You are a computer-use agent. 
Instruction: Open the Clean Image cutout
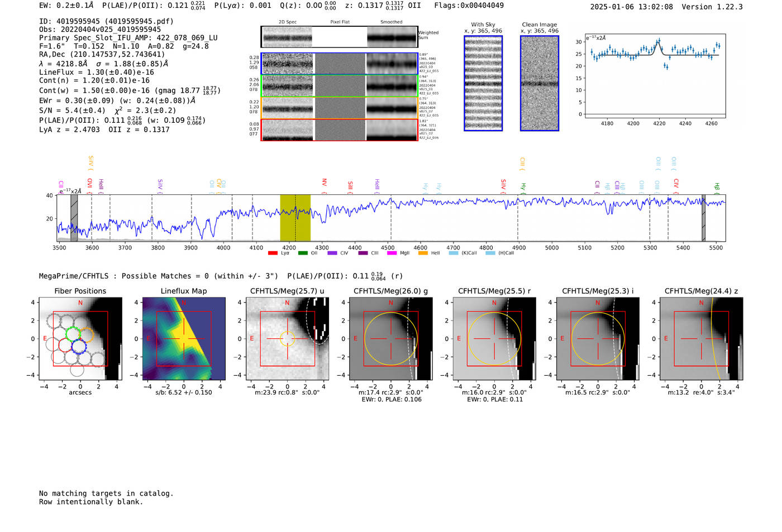coord(540,83)
